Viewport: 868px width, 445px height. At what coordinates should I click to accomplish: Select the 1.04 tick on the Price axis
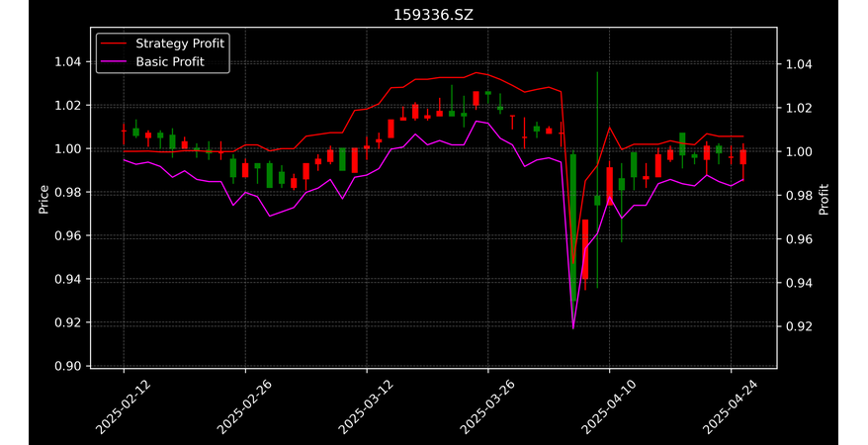click(x=67, y=62)
